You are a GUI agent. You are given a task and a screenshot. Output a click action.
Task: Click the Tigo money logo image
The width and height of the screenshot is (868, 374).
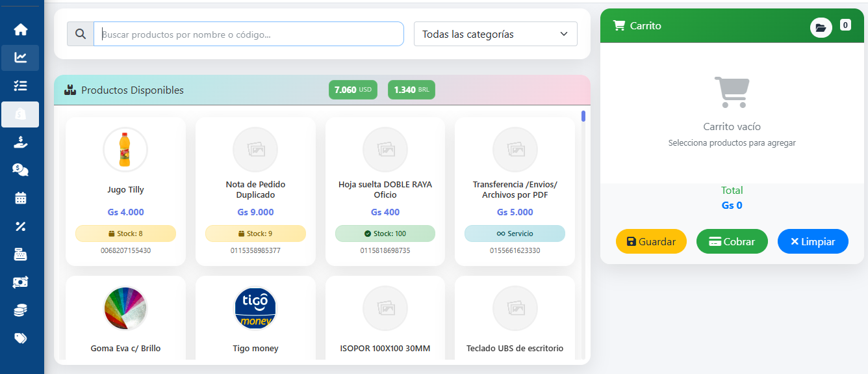(255, 308)
